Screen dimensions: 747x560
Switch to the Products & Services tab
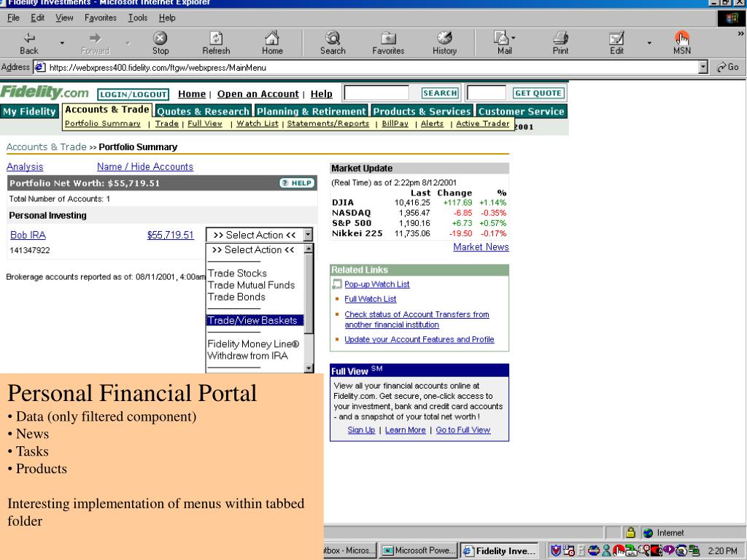tap(422, 112)
